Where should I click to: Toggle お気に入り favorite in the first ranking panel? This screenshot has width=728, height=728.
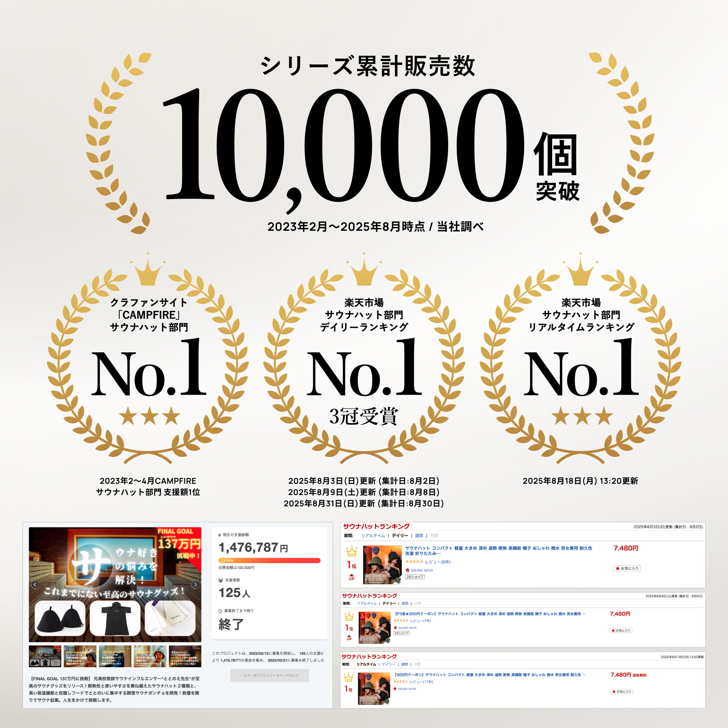click(627, 568)
